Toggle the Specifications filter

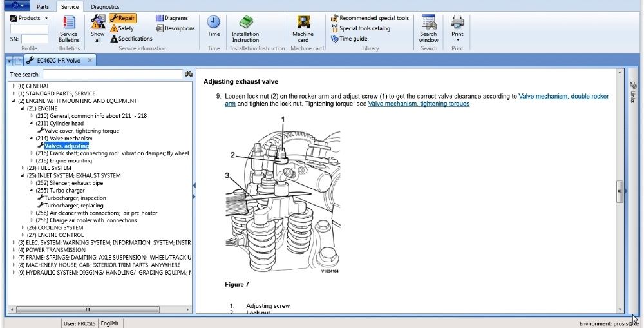(x=131, y=39)
